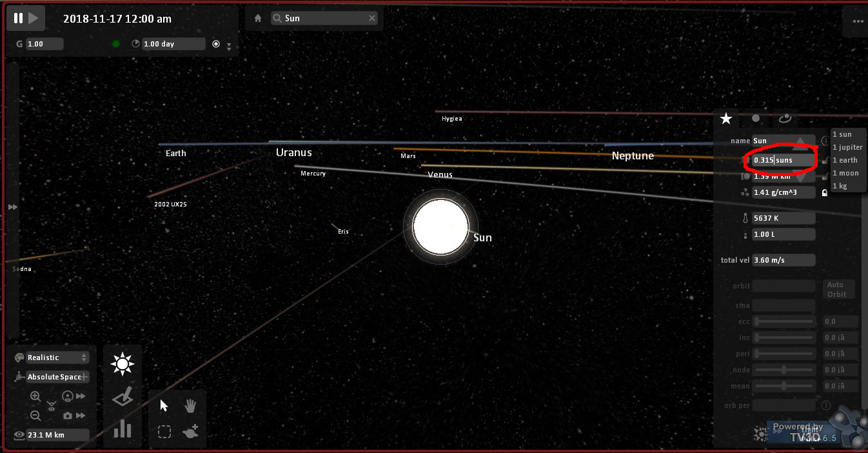Edit the 5637 K temperature field
The width and height of the screenshot is (868, 453).
click(784, 218)
